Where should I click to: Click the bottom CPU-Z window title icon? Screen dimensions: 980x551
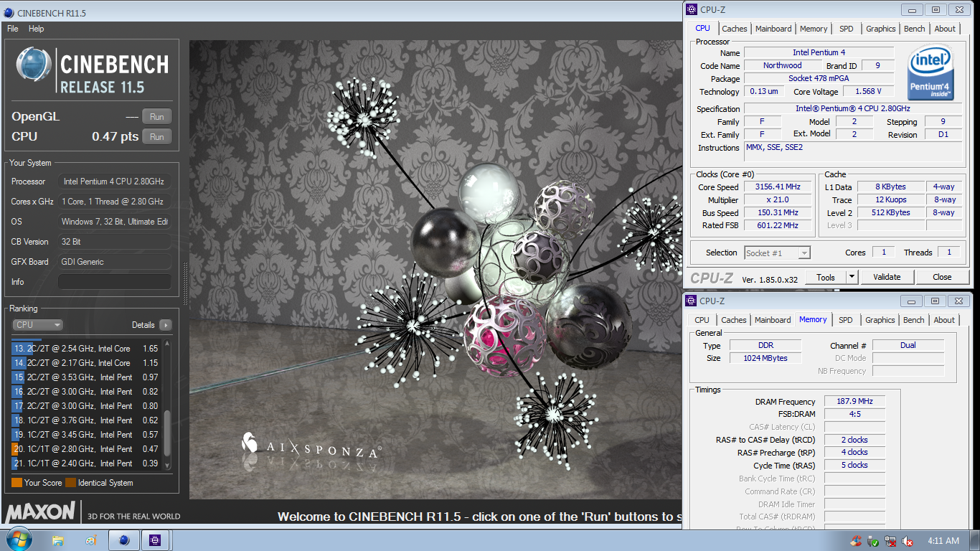point(692,301)
